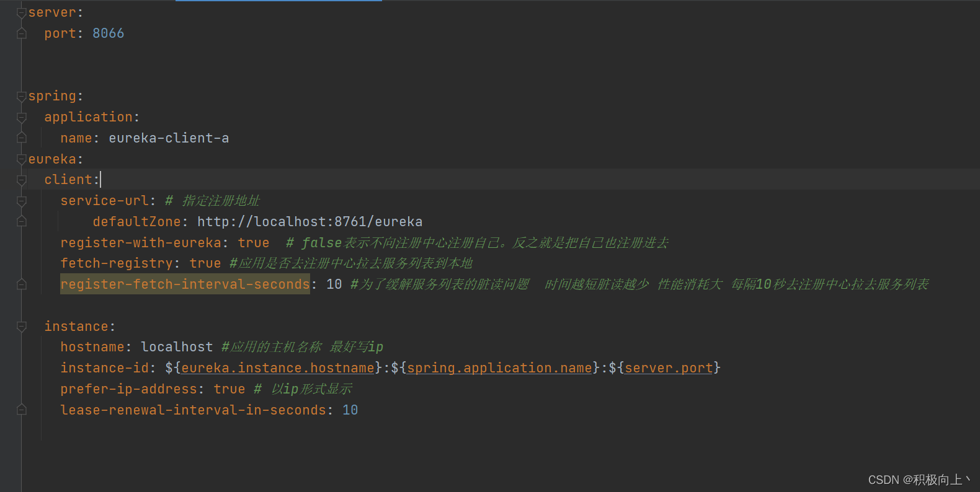The height and width of the screenshot is (492, 980).
Task: Click the port value 8066
Action: (x=109, y=33)
